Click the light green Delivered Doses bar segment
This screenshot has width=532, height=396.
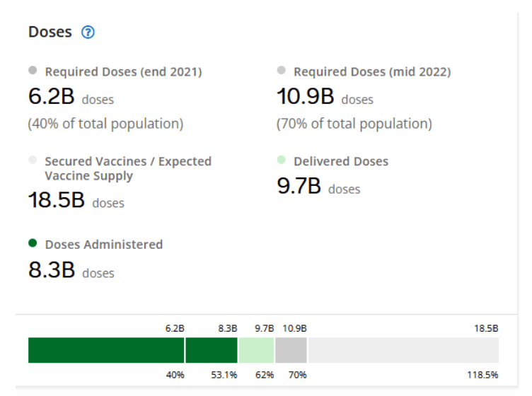point(256,350)
